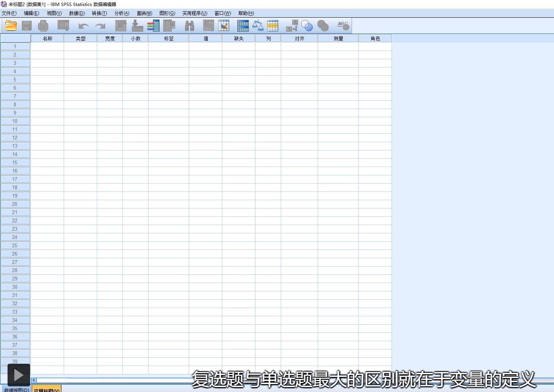
Task: Click the horizontal scrollbar left arrow
Action: [34, 380]
